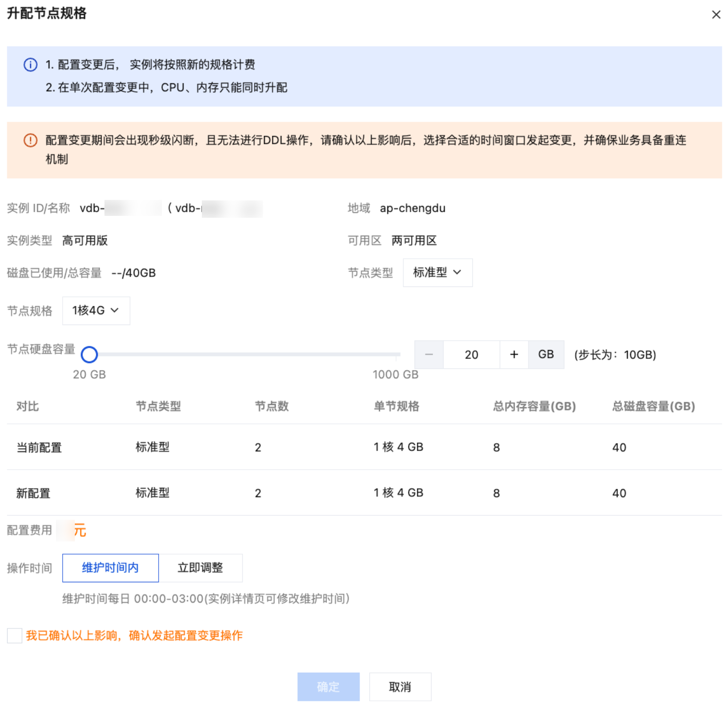Screen dimensions: 728x707
Task: Check the 我已确认以上影响 confirmation checkbox
Action: pyautogui.click(x=15, y=636)
